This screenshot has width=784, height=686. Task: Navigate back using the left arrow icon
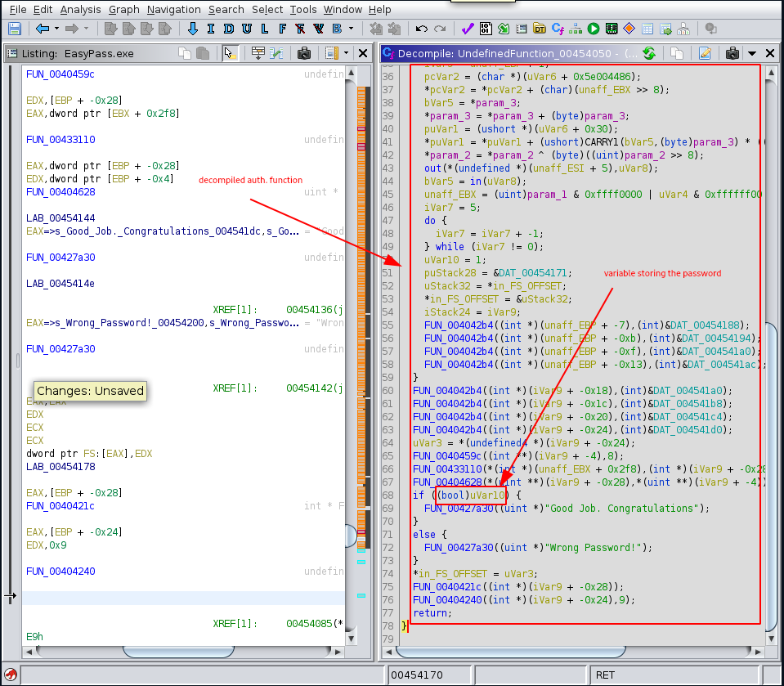(42, 27)
